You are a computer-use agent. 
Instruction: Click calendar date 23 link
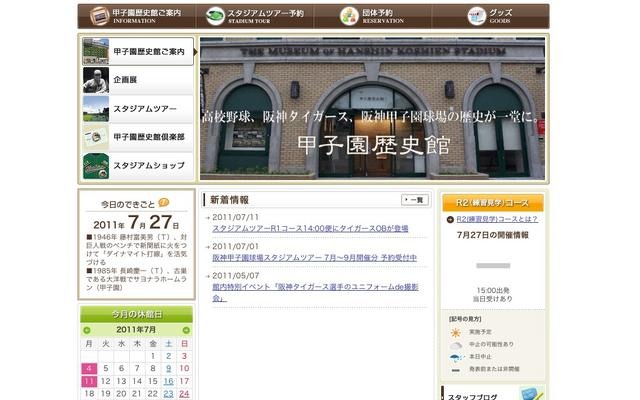(169, 394)
